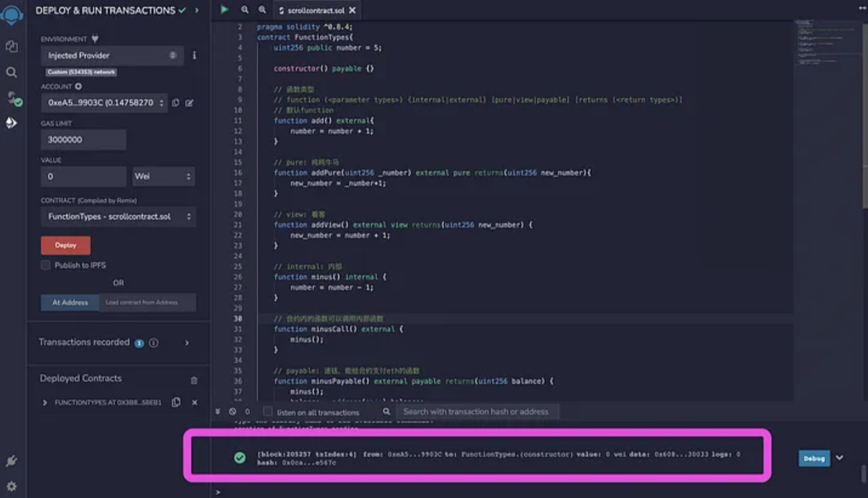Click the green Run script play icon
This screenshot has height=498, width=868.
224,10
